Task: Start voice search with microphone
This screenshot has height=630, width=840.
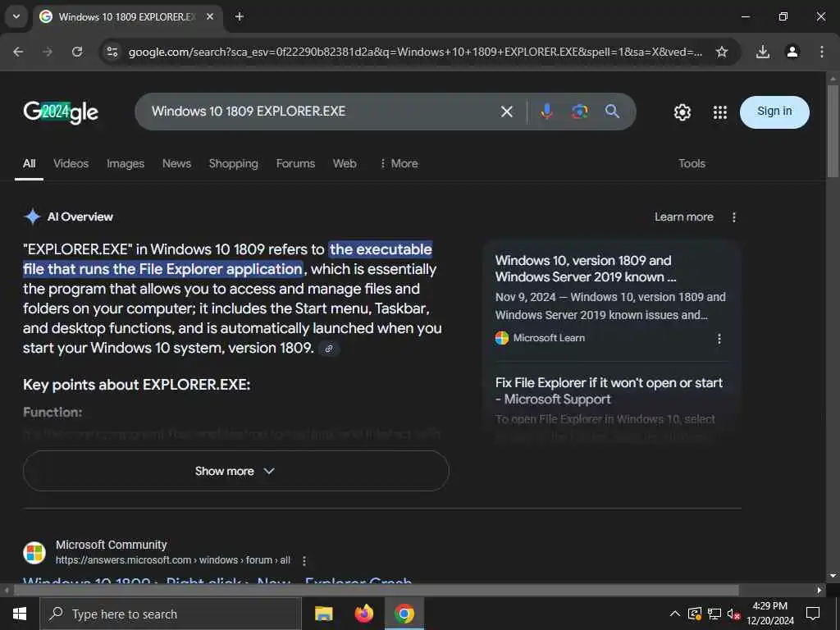Action: click(546, 112)
